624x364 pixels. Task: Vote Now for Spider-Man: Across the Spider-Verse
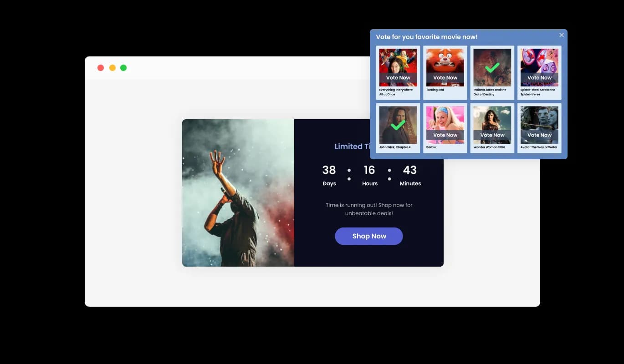[539, 77]
